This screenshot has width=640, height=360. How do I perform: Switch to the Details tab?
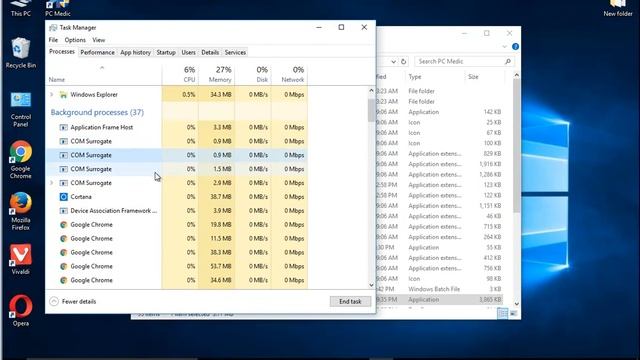pos(210,52)
